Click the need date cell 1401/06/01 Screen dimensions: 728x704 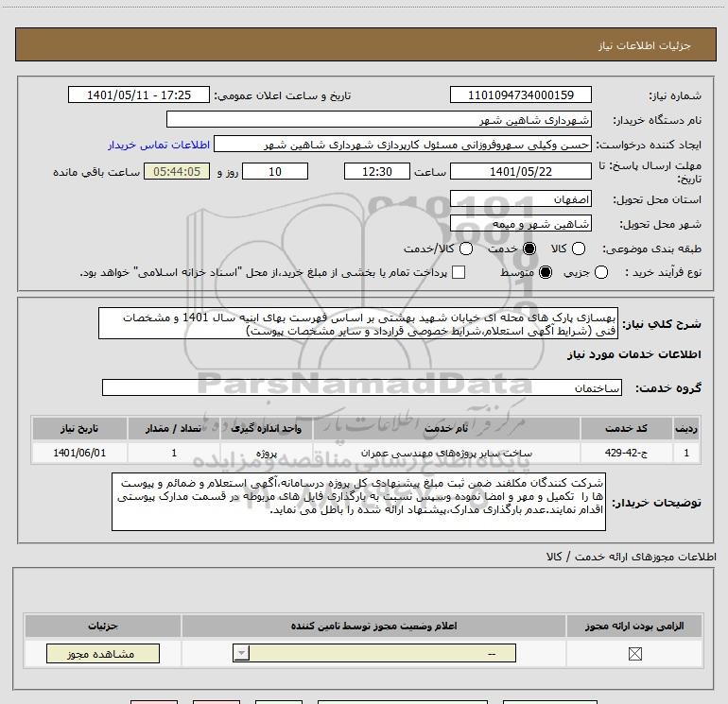(x=79, y=453)
